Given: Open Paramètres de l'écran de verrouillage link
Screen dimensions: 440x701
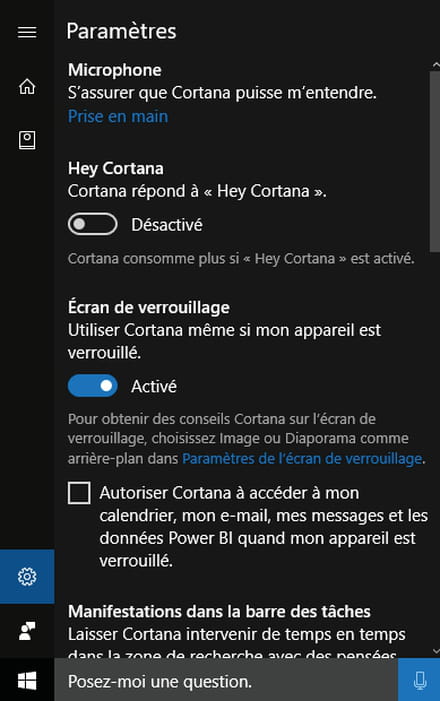Looking at the screenshot, I should (x=302, y=459).
